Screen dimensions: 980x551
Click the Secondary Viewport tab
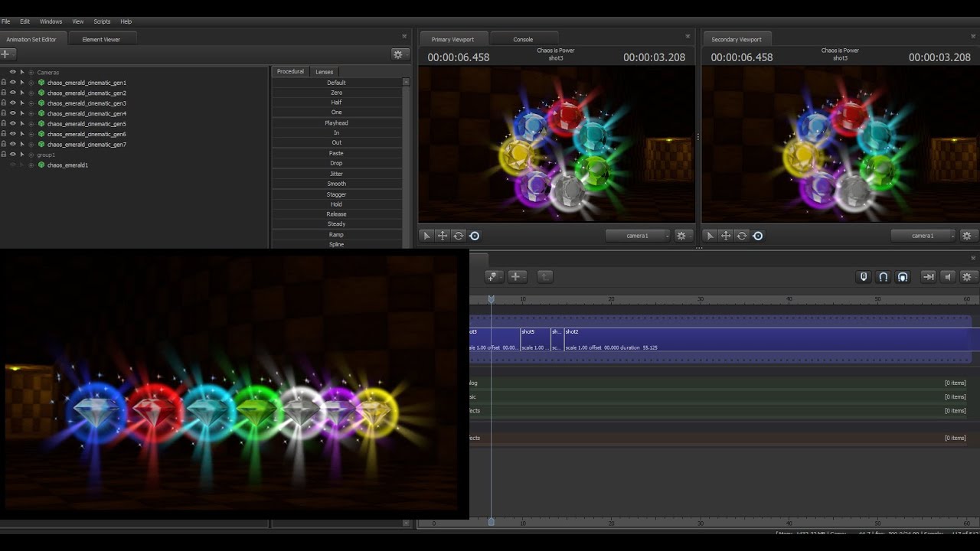coord(737,39)
